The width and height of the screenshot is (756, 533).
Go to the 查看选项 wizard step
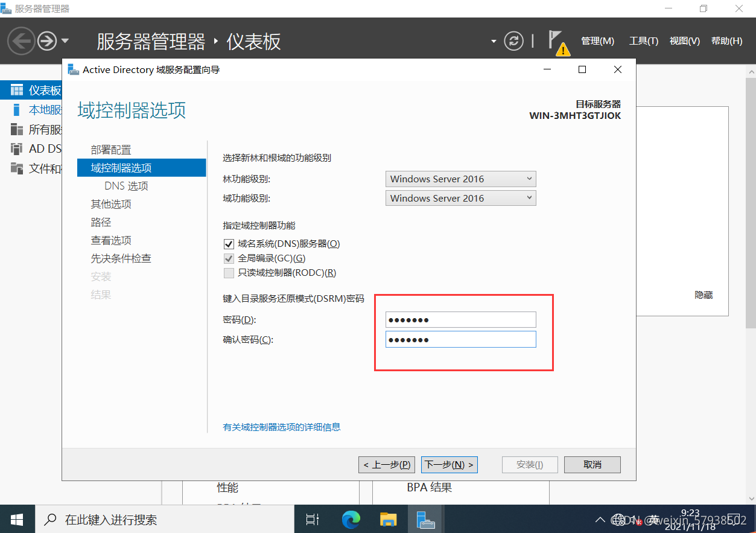click(111, 240)
